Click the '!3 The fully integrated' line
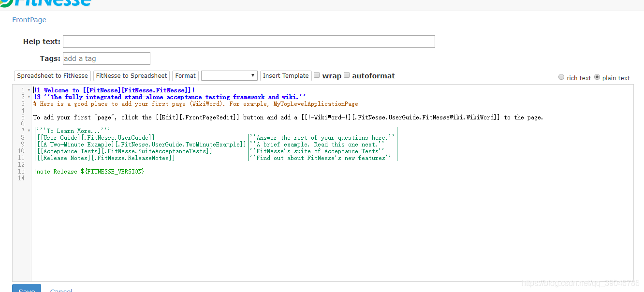Screen dimensions: 644x292 click(x=170, y=97)
